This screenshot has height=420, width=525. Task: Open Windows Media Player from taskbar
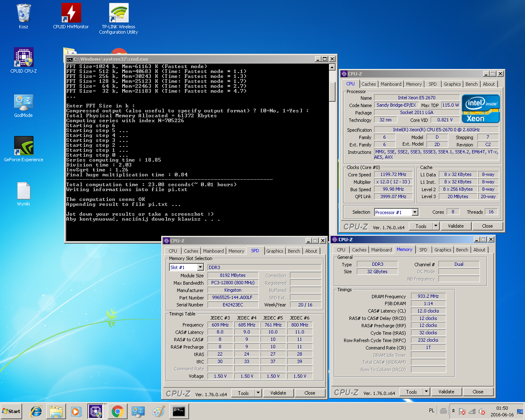(76, 411)
